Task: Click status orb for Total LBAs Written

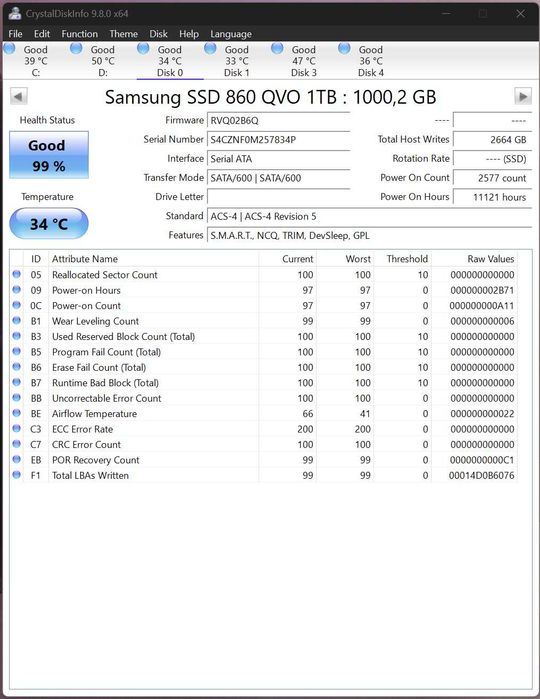Action: point(17,475)
